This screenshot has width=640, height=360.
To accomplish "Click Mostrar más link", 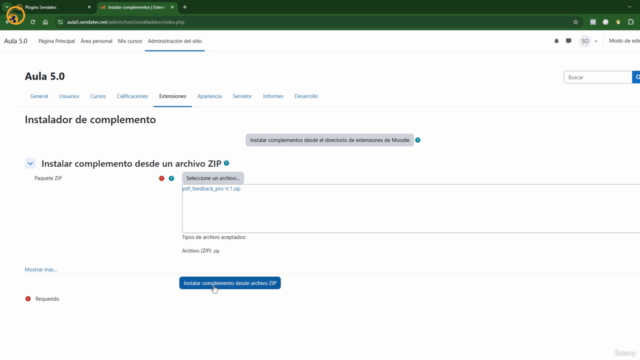I will [41, 269].
